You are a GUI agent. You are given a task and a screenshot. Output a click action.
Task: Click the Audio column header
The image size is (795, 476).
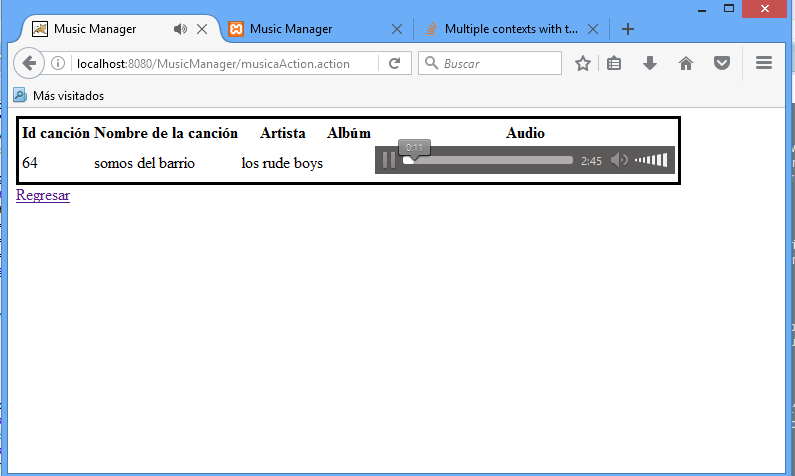click(x=525, y=133)
